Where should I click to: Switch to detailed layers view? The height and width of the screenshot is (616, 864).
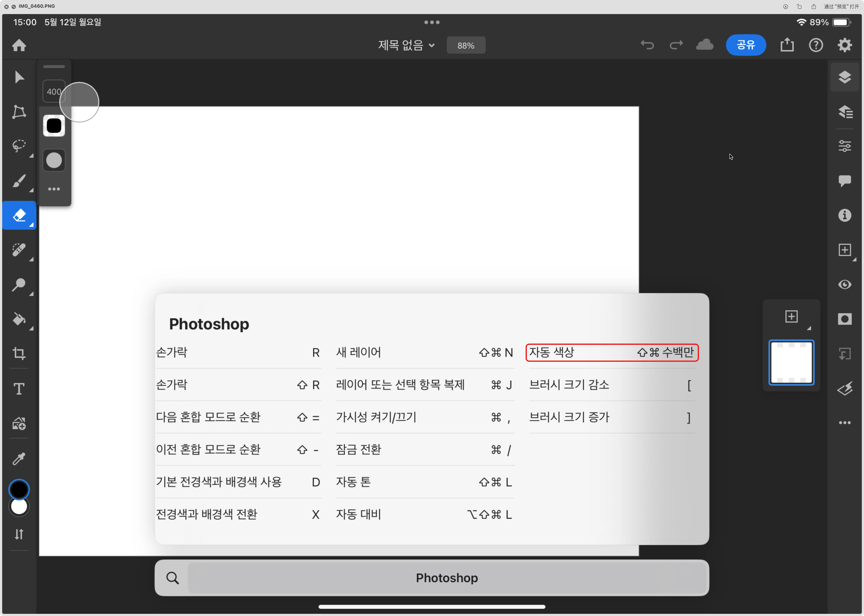(845, 112)
